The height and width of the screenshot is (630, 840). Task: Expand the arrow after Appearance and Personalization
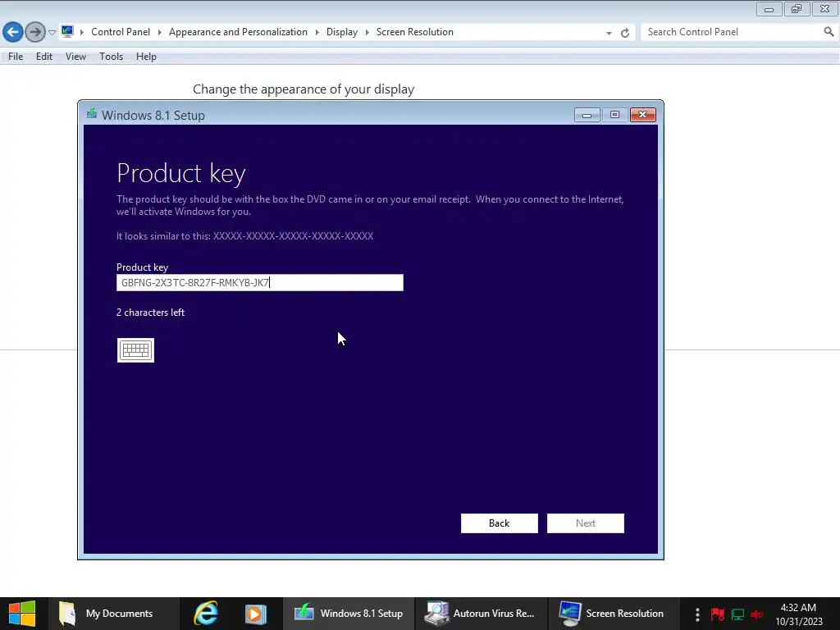click(x=317, y=32)
